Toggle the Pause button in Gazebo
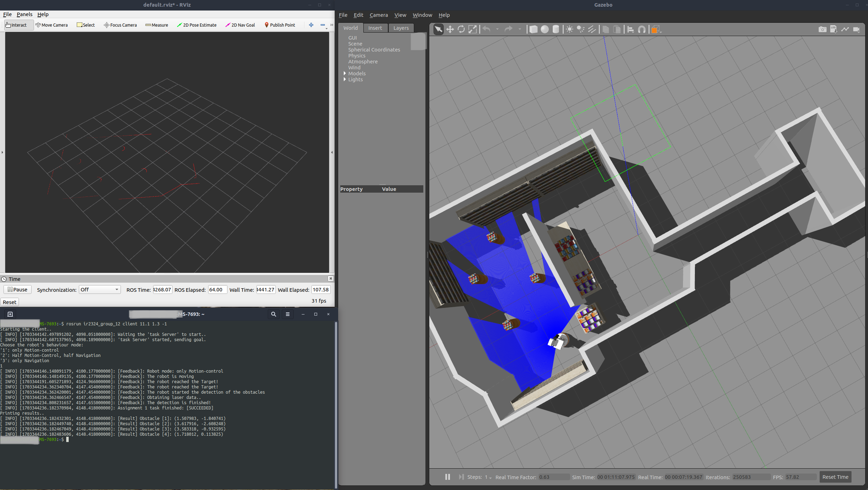868x490 pixels. (448, 477)
